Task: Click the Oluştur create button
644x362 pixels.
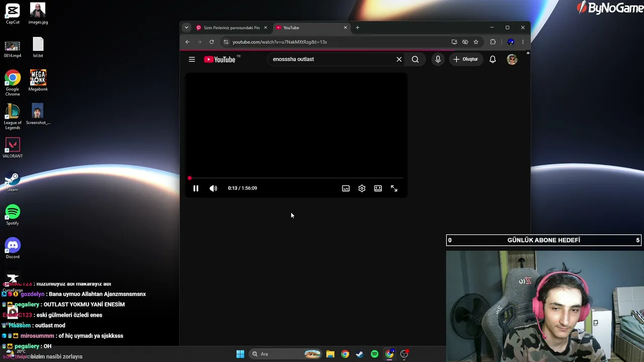Action: point(465,59)
